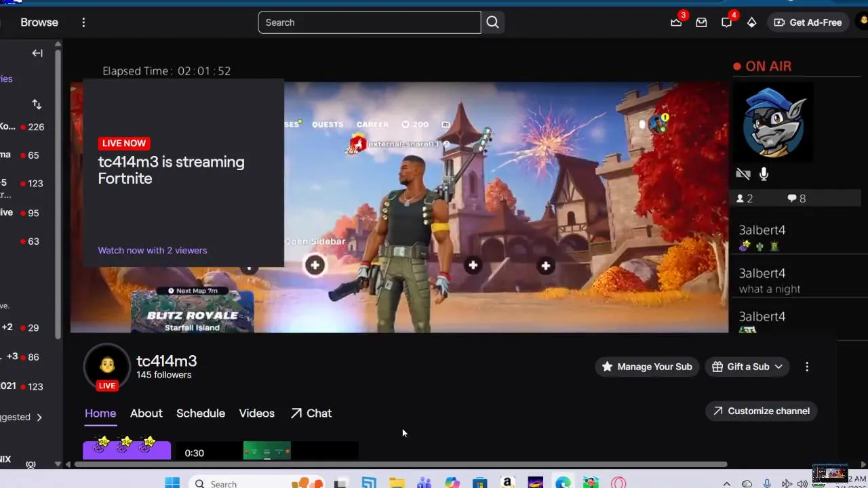The image size is (868, 488).
Task: Click Manage Your Sub button
Action: pyautogui.click(x=647, y=367)
